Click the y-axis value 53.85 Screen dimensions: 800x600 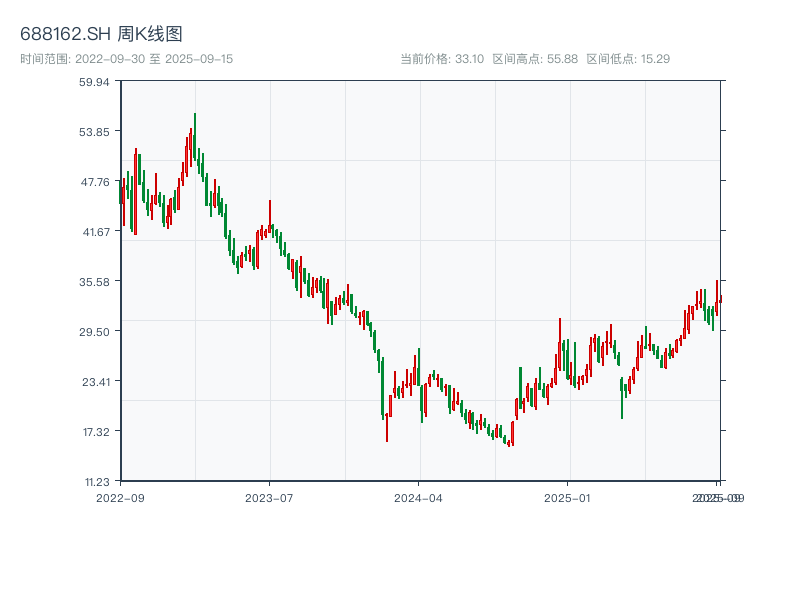[94, 132]
